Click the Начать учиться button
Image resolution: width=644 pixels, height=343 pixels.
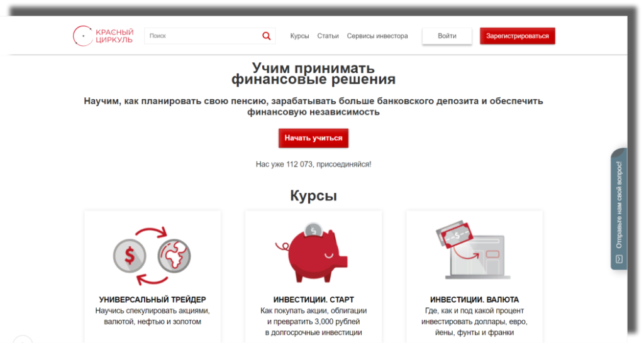pos(313,138)
